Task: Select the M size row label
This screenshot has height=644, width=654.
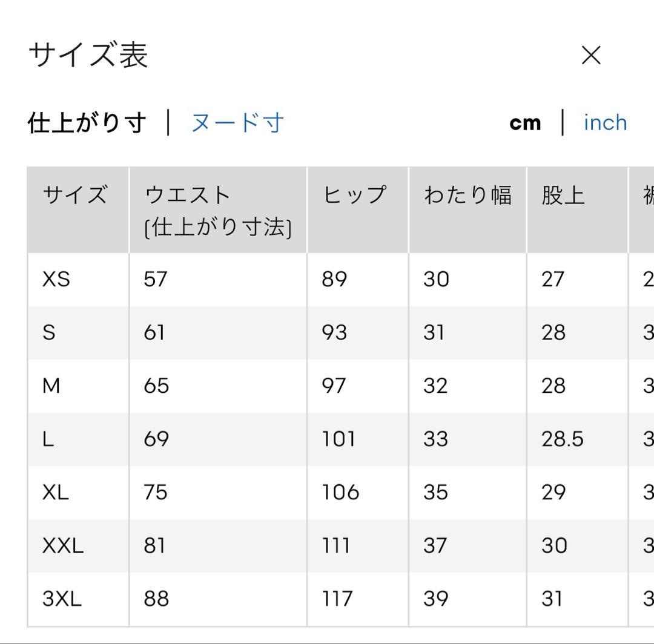Action: [x=51, y=386]
